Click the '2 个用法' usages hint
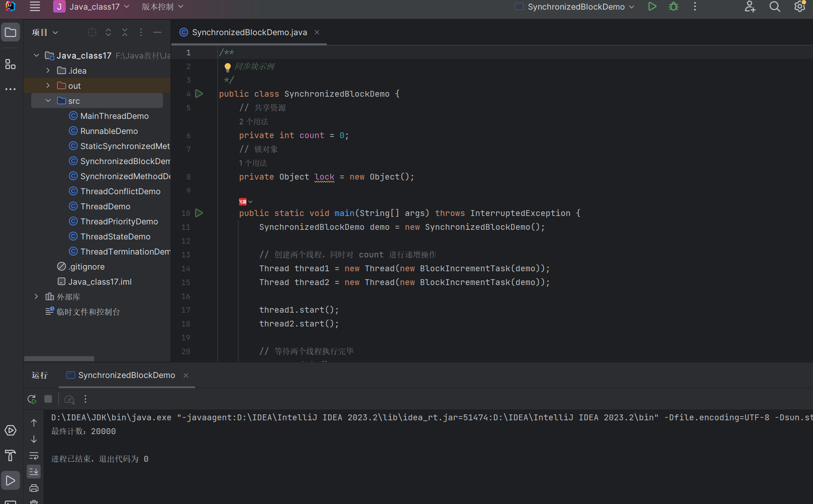 (x=254, y=121)
